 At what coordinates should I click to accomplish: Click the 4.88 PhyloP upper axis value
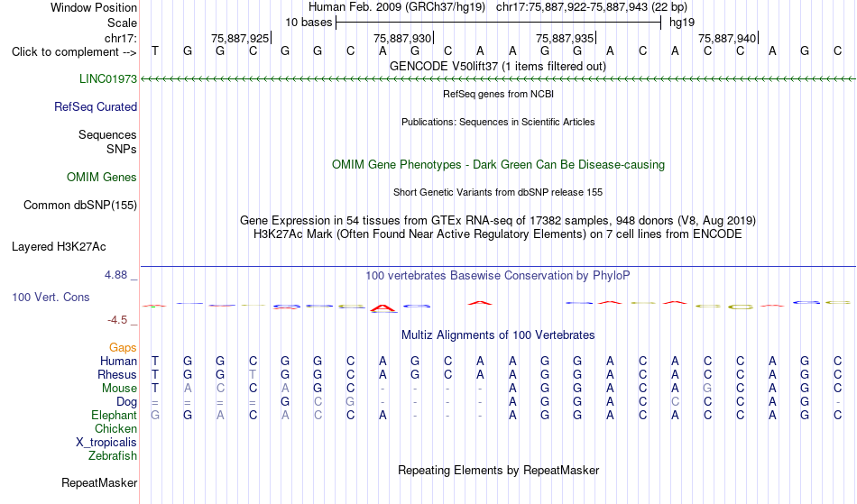tap(116, 275)
